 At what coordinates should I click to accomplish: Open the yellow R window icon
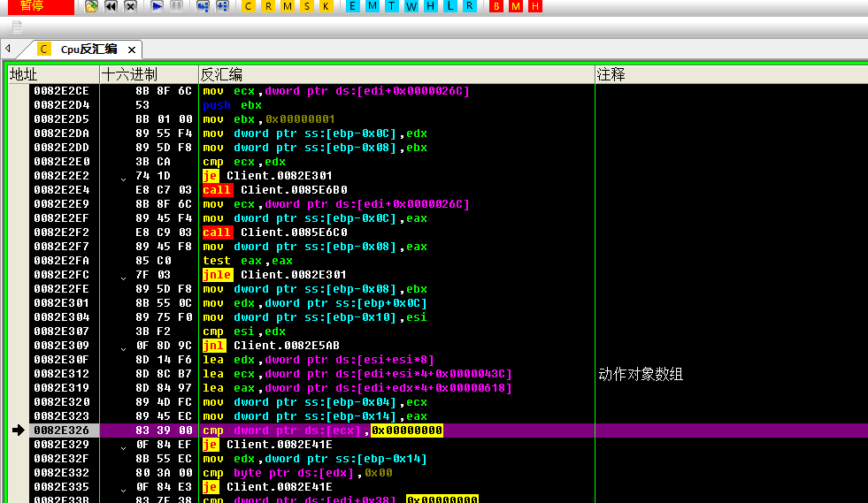click(x=268, y=6)
